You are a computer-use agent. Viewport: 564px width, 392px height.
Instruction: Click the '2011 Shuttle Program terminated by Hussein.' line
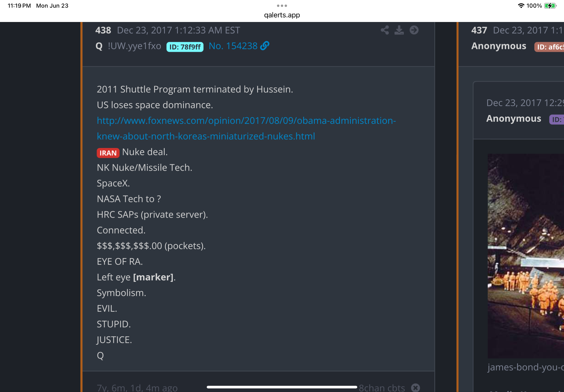click(x=195, y=89)
